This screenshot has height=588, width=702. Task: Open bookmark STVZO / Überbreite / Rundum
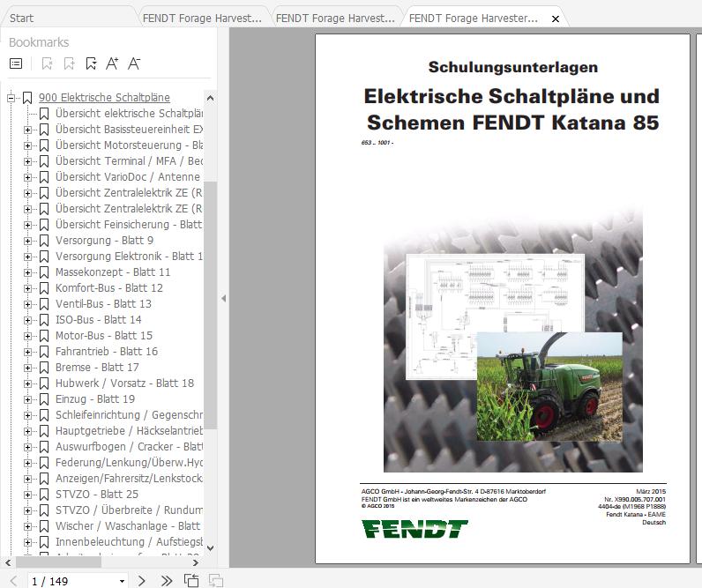[x=129, y=510]
